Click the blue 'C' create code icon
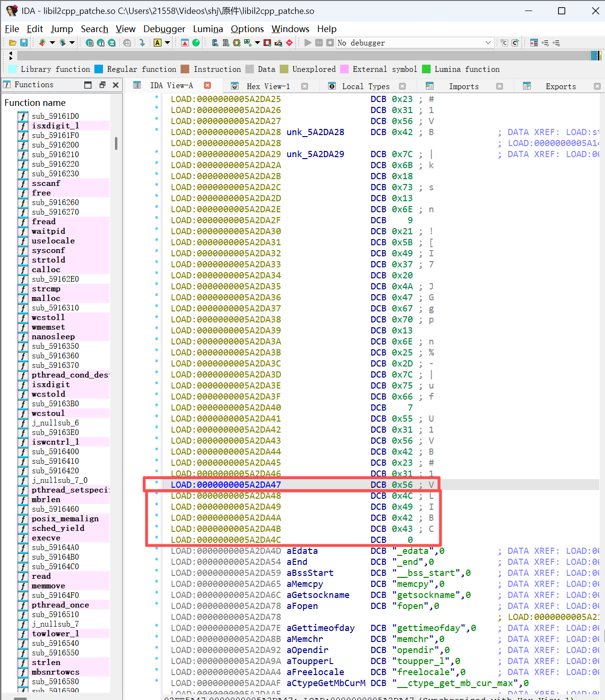The image size is (605, 700). [215, 43]
